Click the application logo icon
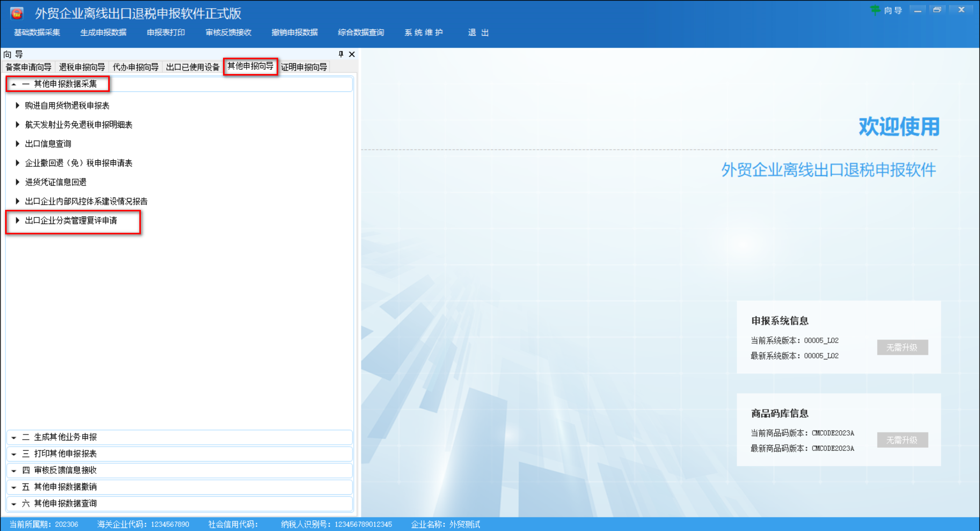This screenshot has height=531, width=980. 17,13
